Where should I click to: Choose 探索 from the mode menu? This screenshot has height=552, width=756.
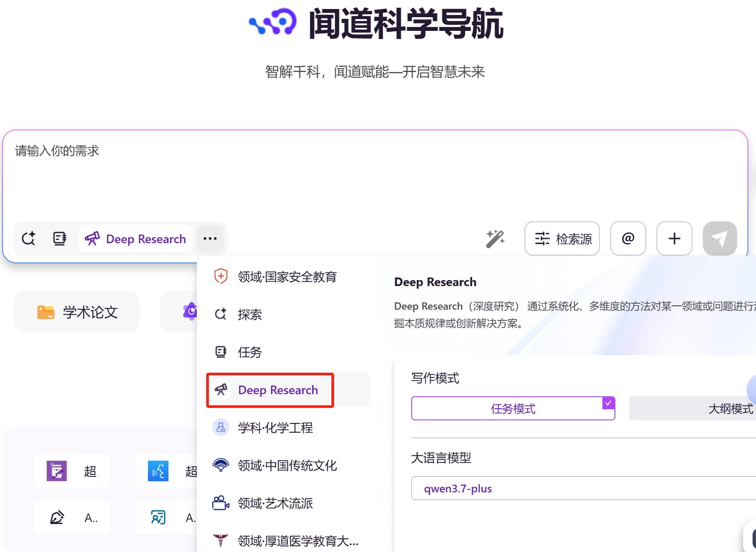288,314
